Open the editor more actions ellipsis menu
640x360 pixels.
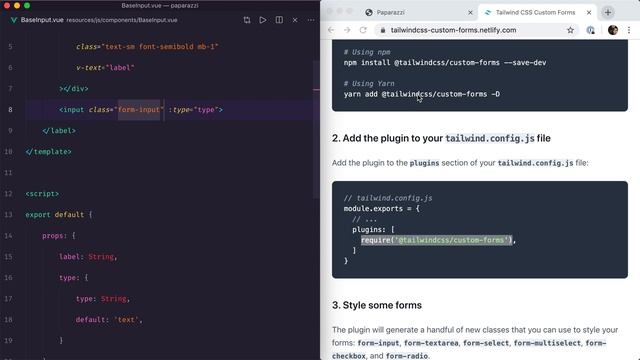tap(311, 20)
